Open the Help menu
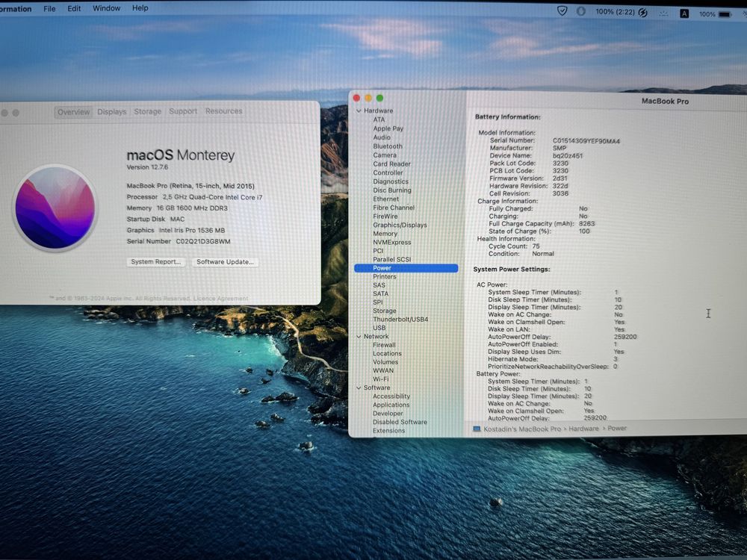The width and height of the screenshot is (747, 560). pos(140,8)
